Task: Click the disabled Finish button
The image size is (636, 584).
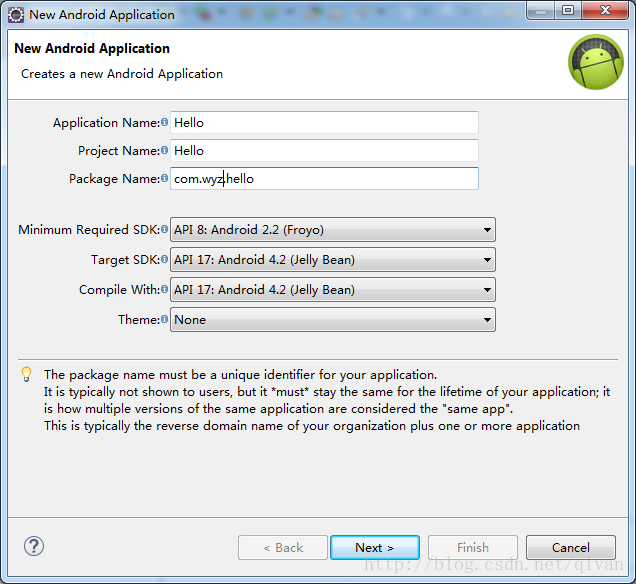Action: [x=473, y=548]
